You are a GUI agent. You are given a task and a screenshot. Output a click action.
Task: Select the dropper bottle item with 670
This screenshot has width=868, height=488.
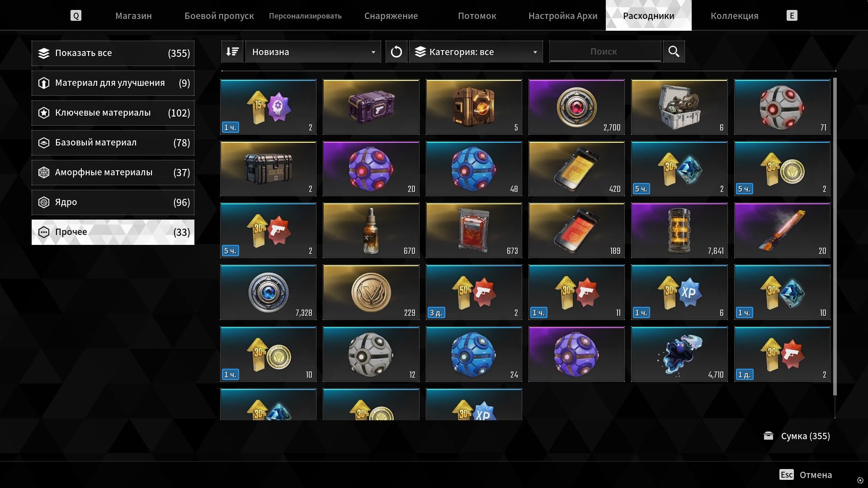click(x=371, y=230)
